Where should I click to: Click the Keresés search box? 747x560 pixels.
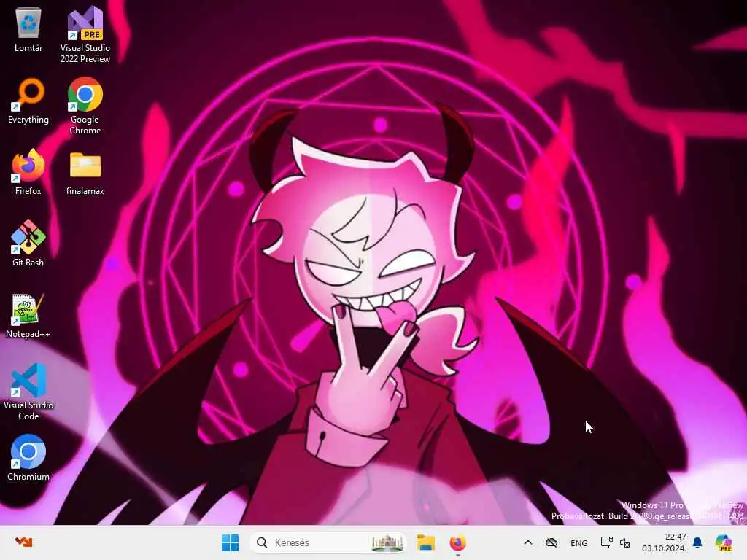tap(328, 542)
